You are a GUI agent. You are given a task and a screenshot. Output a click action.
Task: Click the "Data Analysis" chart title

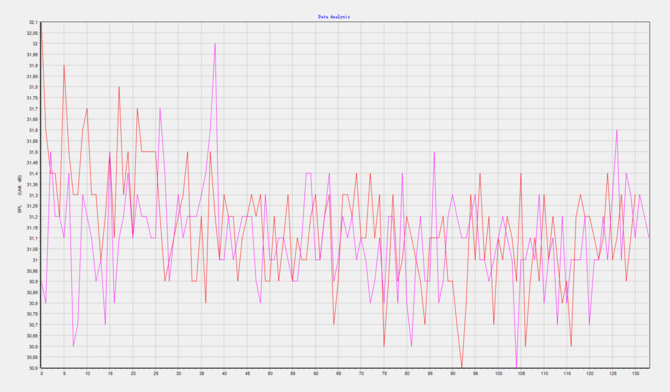334,17
